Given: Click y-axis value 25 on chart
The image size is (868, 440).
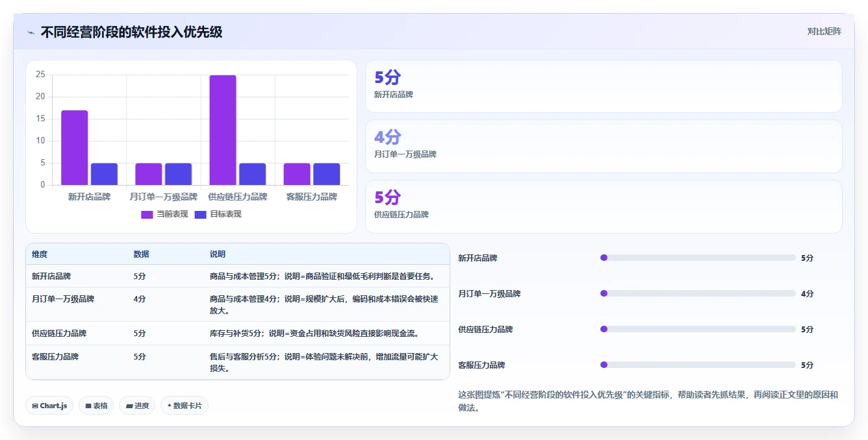Looking at the screenshot, I should pyautogui.click(x=40, y=75).
